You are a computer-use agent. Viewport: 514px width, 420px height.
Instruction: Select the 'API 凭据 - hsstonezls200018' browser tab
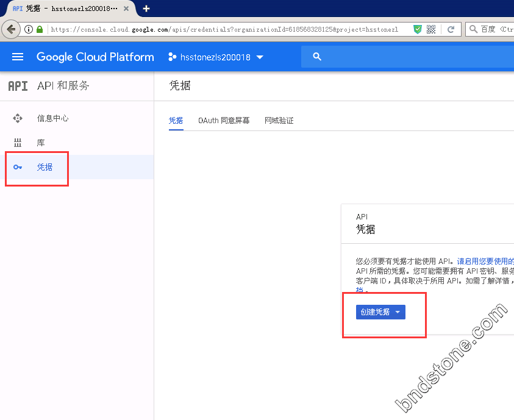point(68,9)
